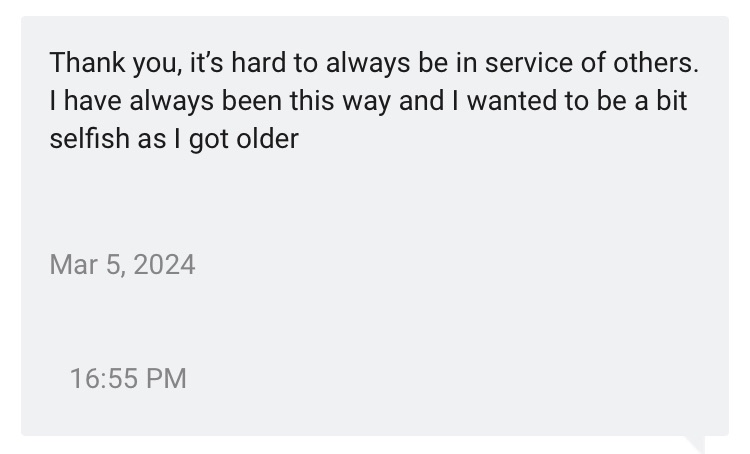Click the year "2024" in the date

(163, 265)
